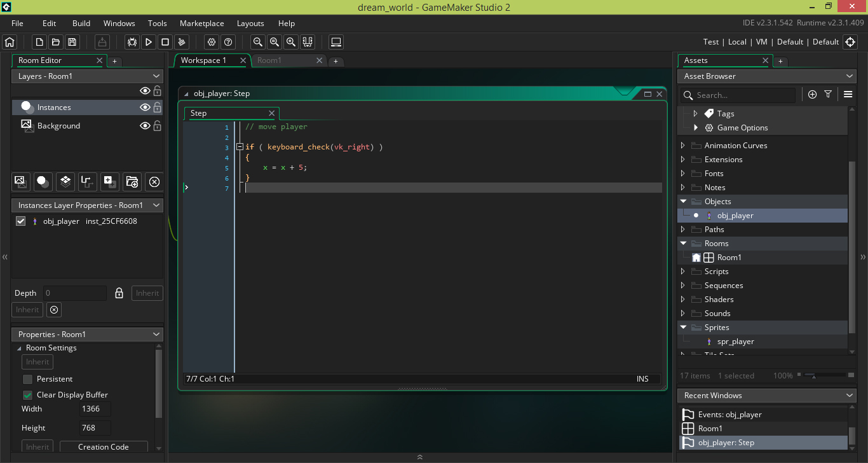Disable Clear Display Buffer checkbox
868x463 pixels.
click(x=27, y=395)
